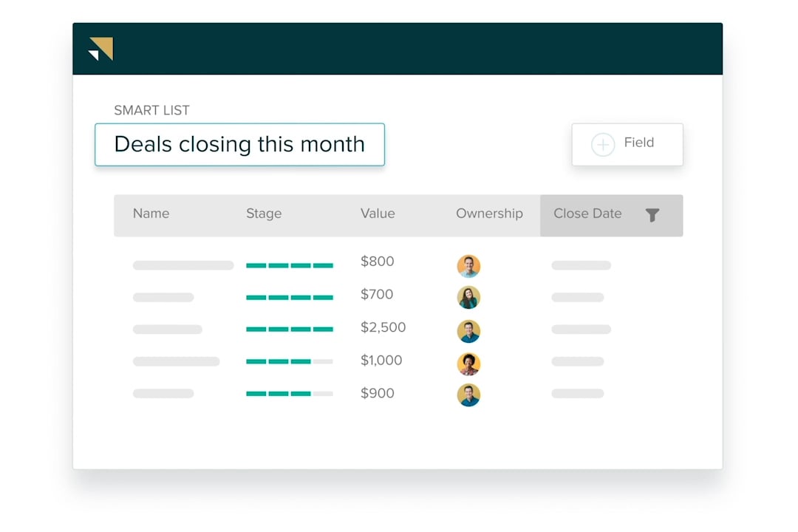
Task: Select the SMART LIST section label
Action: pos(151,110)
